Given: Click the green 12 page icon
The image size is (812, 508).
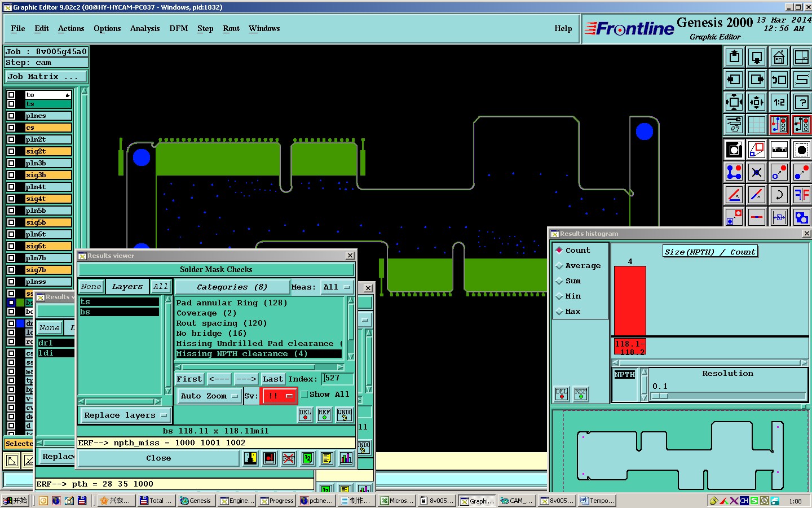Looking at the screenshot, I should point(307,458).
